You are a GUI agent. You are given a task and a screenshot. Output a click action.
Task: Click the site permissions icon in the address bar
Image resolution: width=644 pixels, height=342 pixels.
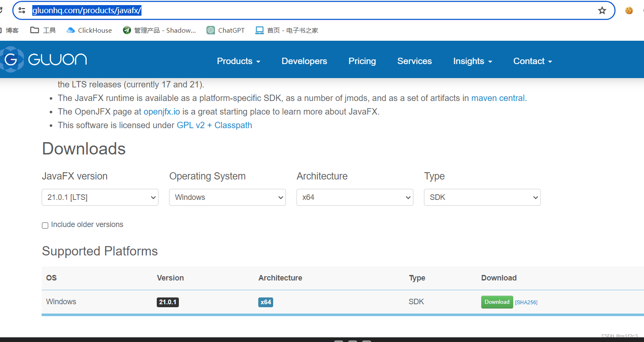(x=22, y=10)
